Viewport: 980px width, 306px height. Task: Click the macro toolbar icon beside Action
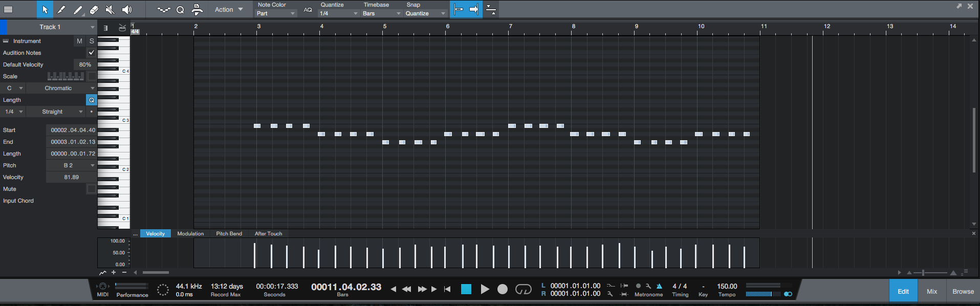(197, 9)
